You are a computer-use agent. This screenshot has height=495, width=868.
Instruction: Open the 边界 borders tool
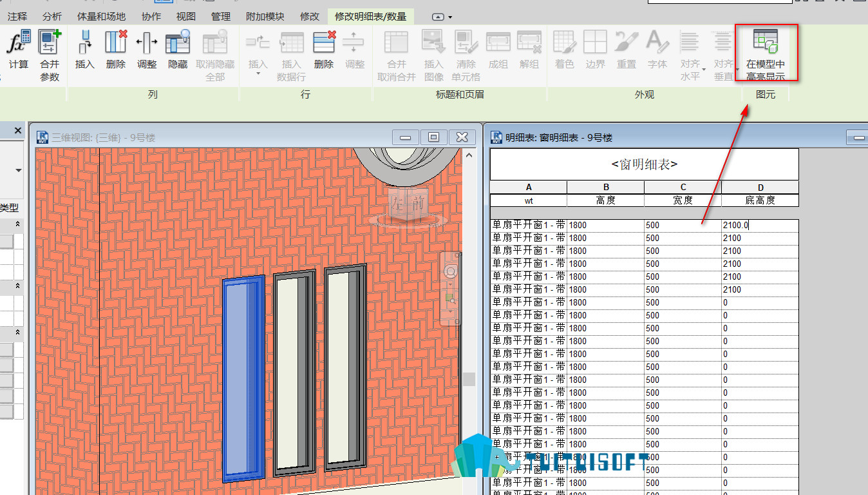596,50
